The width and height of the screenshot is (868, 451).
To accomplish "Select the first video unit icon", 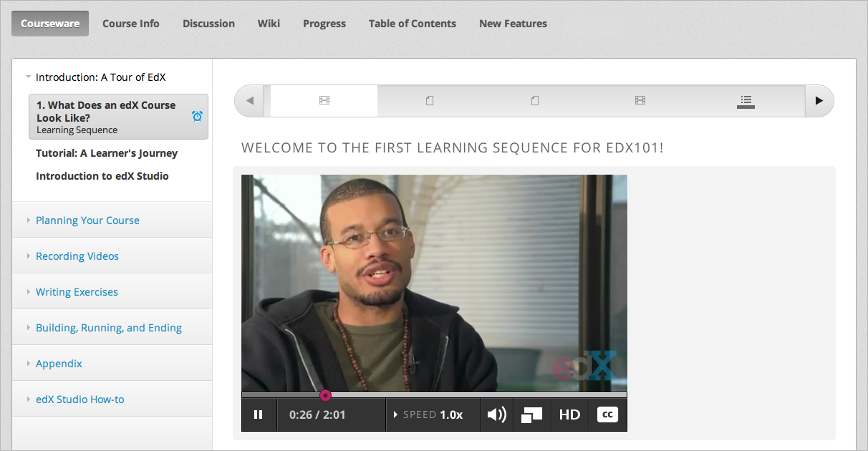I will coord(324,101).
